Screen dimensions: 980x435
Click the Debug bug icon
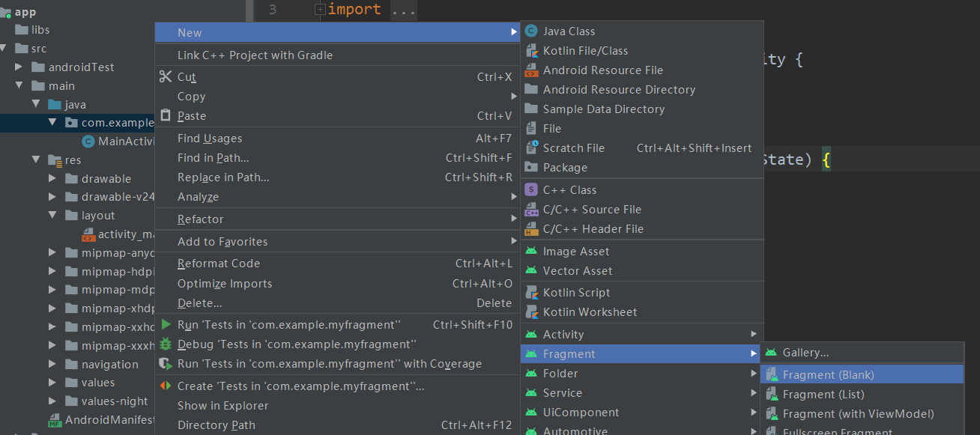tap(166, 344)
